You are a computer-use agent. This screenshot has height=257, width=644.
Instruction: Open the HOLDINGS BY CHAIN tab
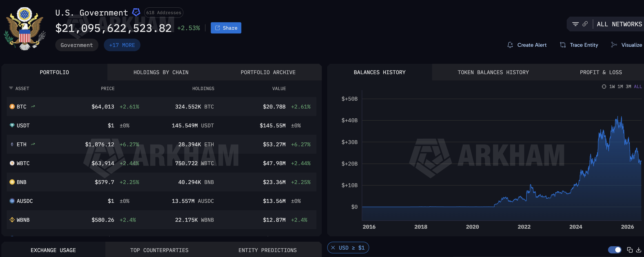pos(161,72)
